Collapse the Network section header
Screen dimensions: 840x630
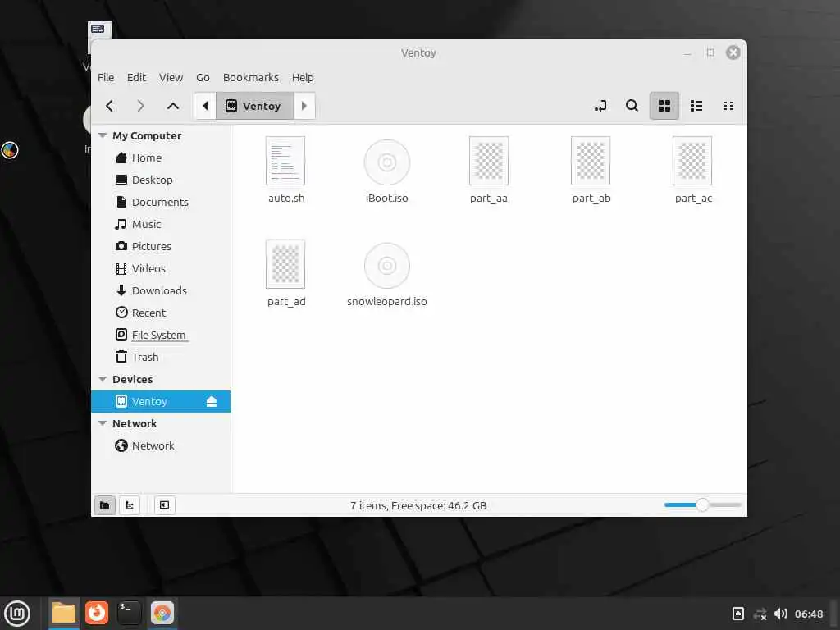coord(103,423)
